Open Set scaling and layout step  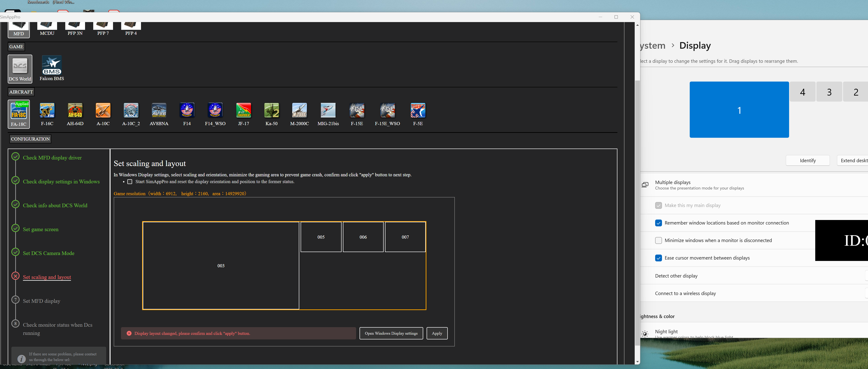pos(47,277)
